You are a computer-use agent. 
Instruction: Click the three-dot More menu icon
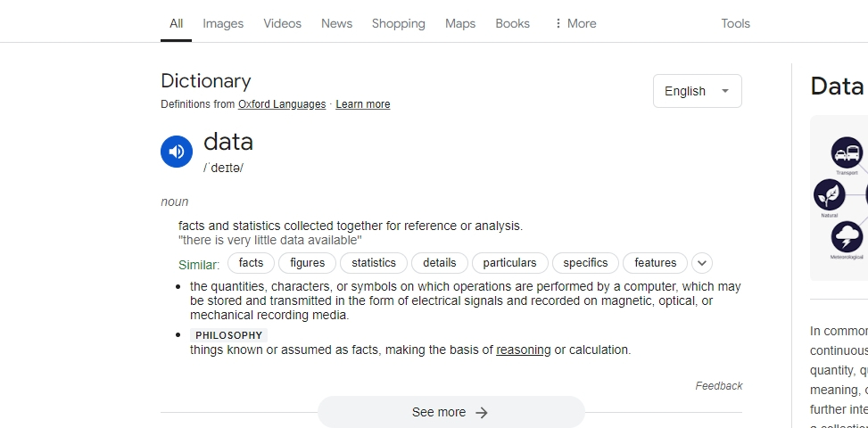pos(558,23)
